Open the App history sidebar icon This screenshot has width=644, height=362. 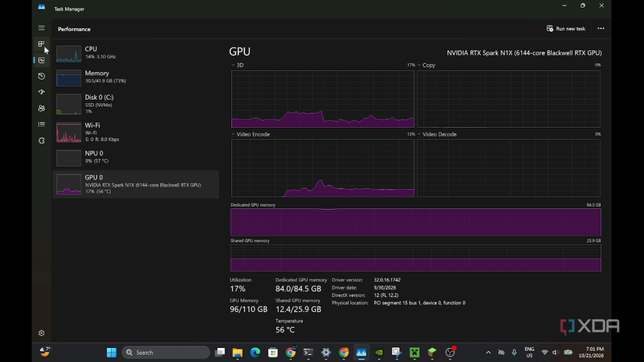(x=41, y=76)
